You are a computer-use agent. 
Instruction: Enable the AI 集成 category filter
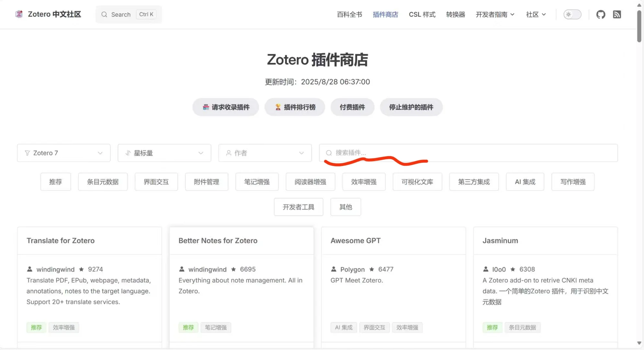[525, 182]
